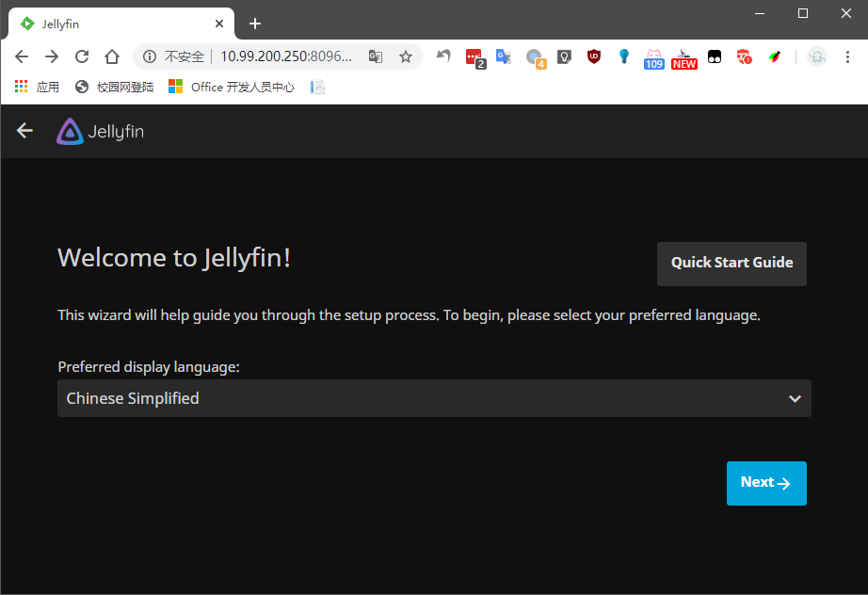Click the Jellyfin logo in the header
Viewport: 868px width, 595px height.
(x=100, y=132)
